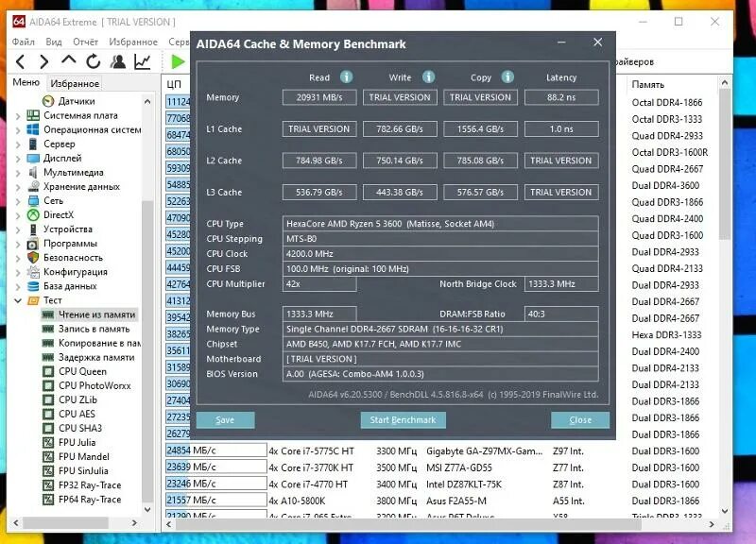Click the DirectX icon in tree

tap(33, 215)
